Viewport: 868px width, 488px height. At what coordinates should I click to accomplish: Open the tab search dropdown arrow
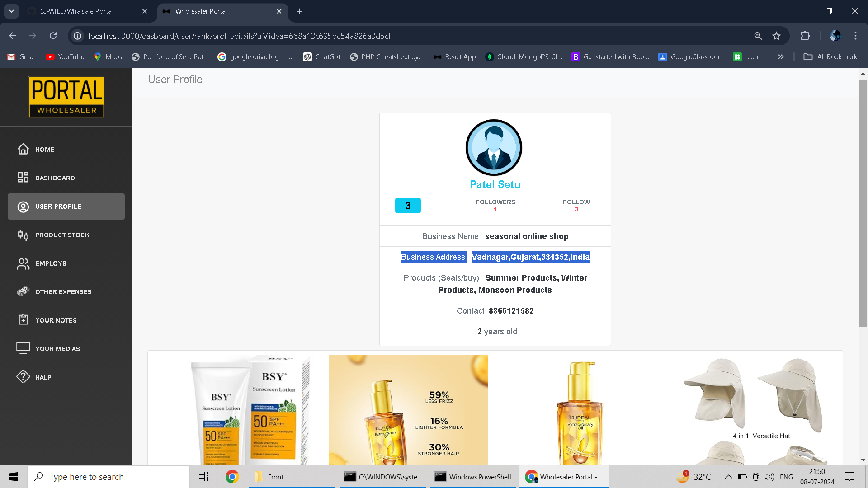pos(11,11)
